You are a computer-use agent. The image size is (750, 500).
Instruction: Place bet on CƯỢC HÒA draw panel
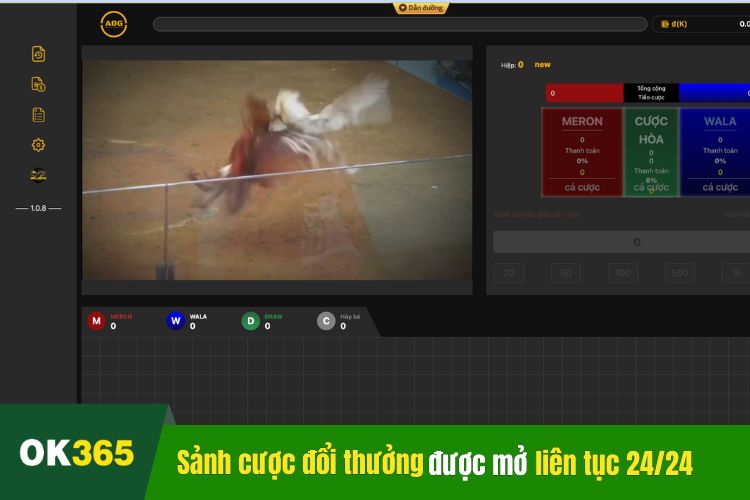[651, 152]
